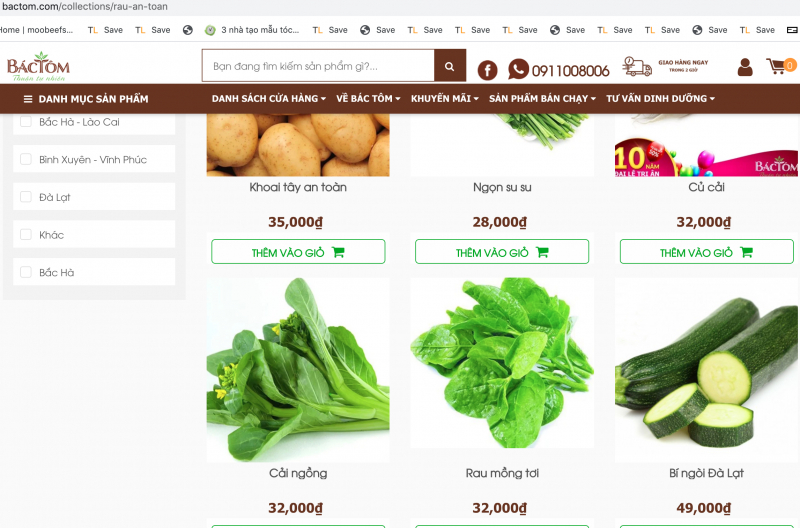
Task: Click the Cải ngồng product image
Action: [298, 370]
